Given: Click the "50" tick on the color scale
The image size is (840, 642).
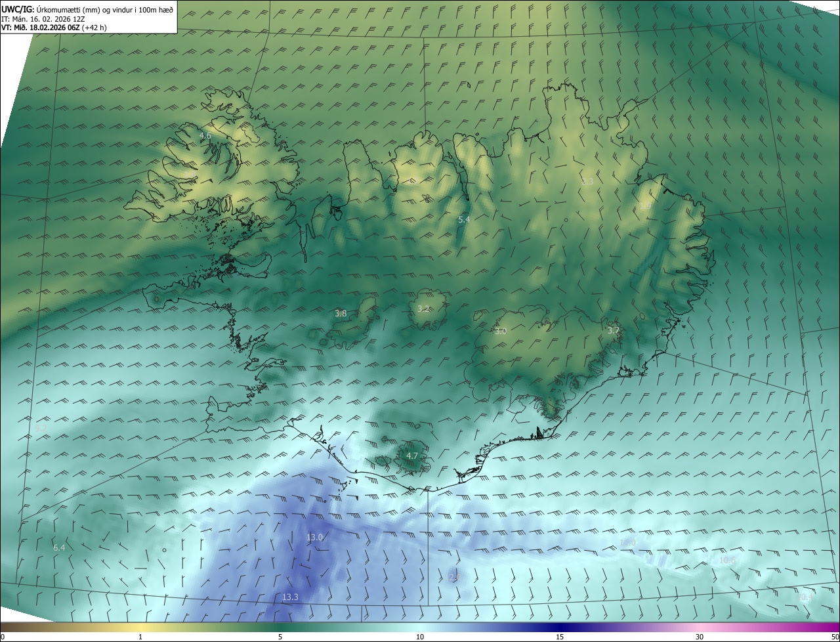Looking at the screenshot, I should pos(835,637).
